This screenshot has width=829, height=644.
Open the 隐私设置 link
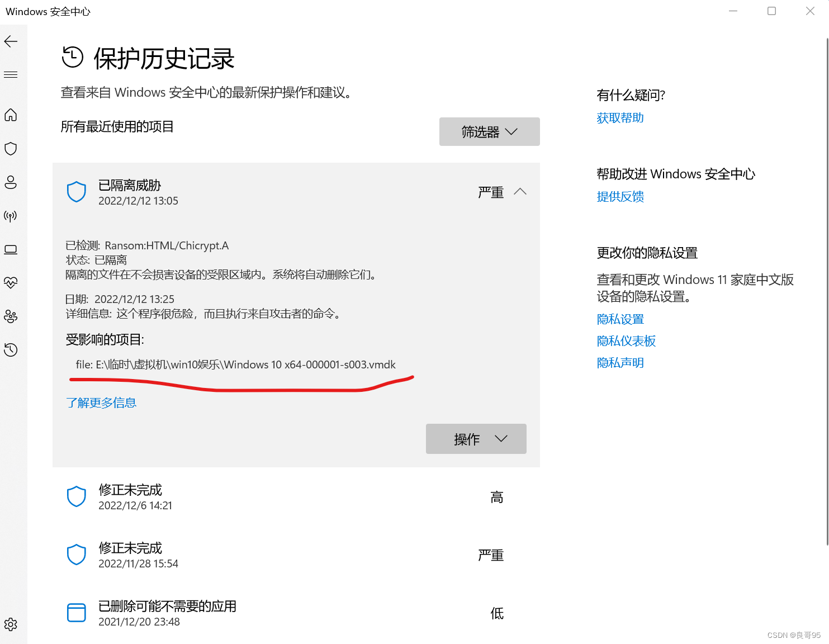tap(620, 319)
